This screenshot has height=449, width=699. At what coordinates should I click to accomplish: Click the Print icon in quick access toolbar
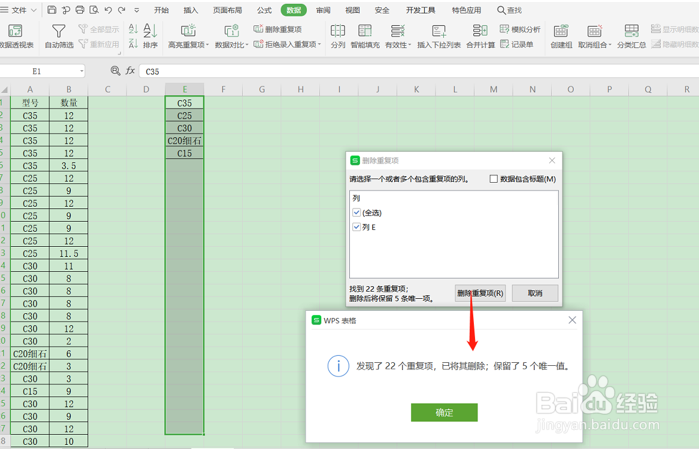[x=80, y=10]
